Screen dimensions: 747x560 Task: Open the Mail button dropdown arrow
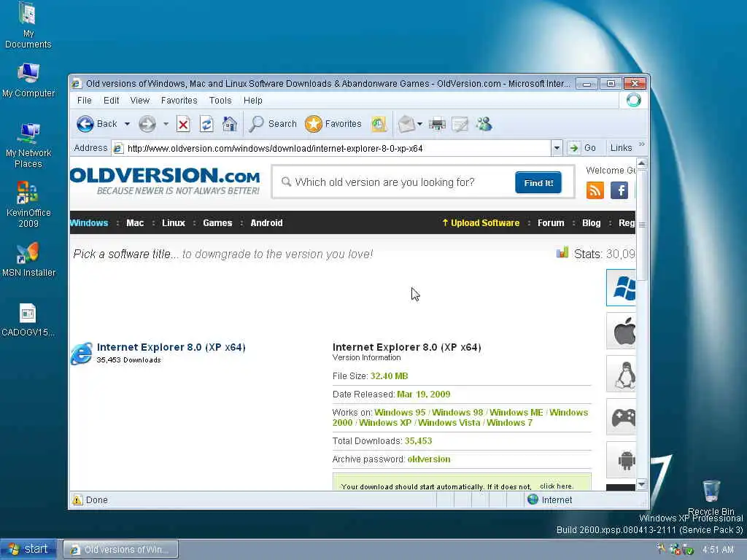419,124
